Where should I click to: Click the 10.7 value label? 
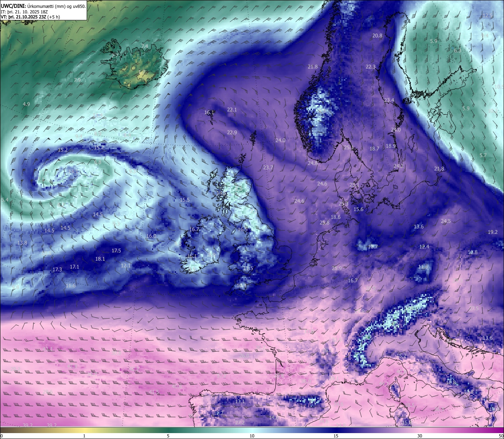coord(372,247)
